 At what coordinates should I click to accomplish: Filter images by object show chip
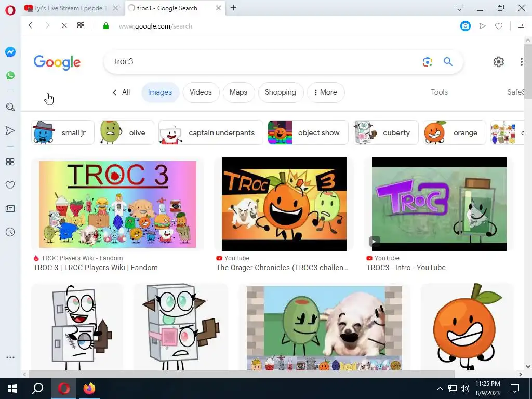pyautogui.click(x=308, y=132)
